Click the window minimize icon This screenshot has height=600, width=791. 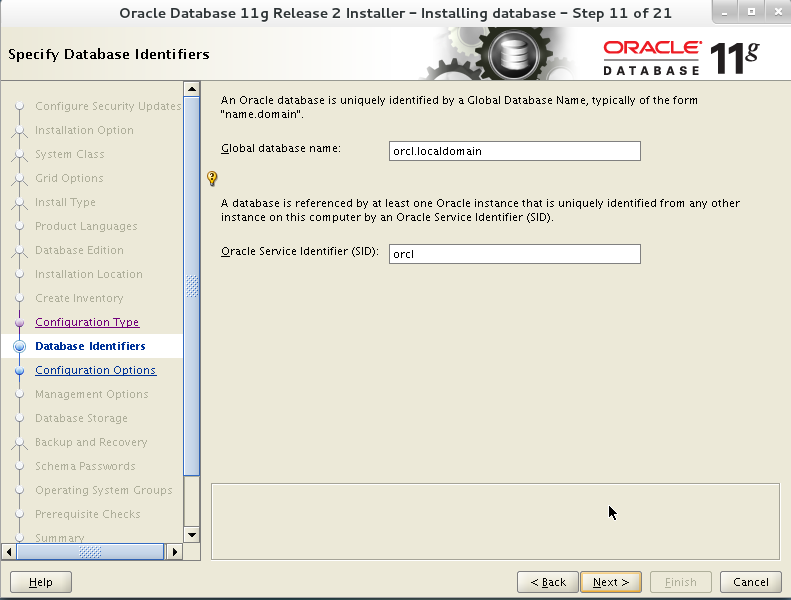[x=724, y=12]
